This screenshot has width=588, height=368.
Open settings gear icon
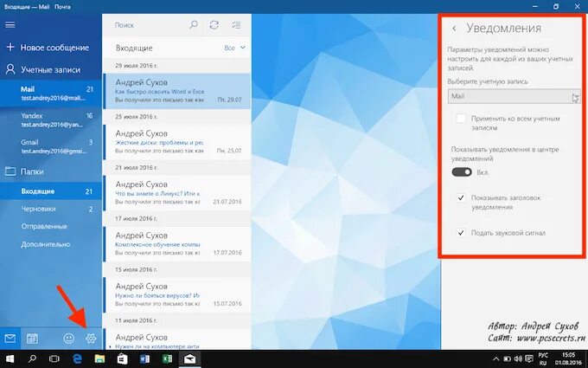tap(91, 339)
